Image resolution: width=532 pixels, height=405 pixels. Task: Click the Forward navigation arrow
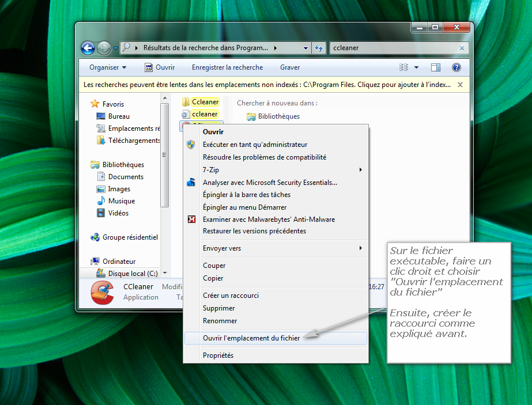coord(104,48)
